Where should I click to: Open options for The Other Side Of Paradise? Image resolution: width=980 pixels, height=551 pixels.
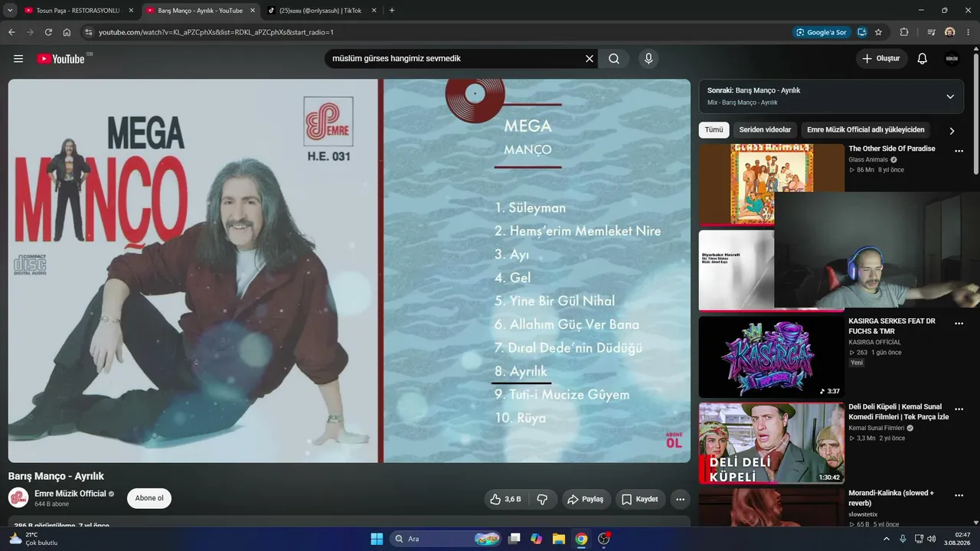(959, 151)
